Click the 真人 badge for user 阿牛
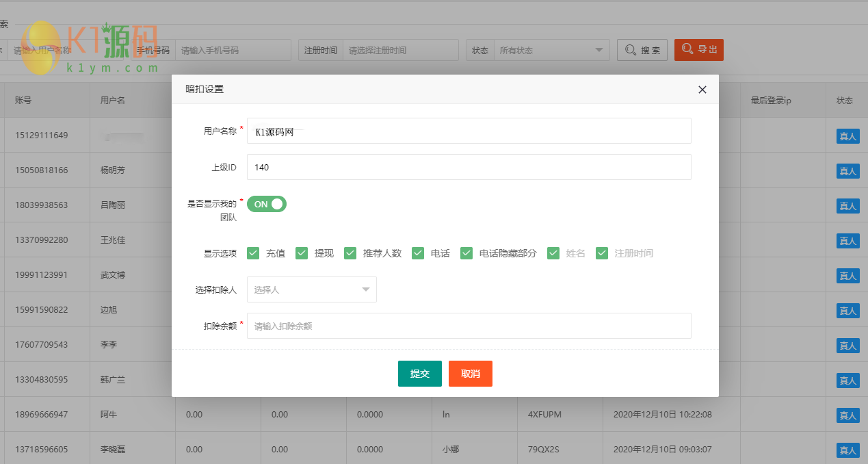This screenshot has width=868, height=464. click(x=847, y=415)
